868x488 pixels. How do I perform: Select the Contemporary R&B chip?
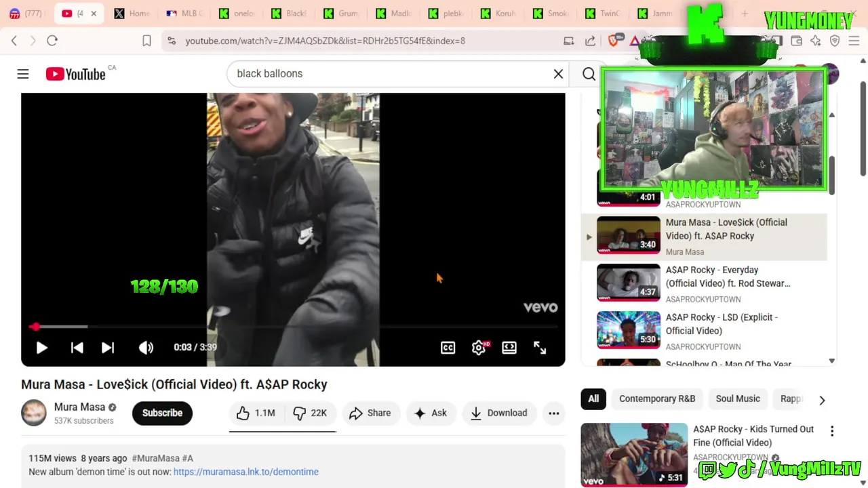point(657,399)
